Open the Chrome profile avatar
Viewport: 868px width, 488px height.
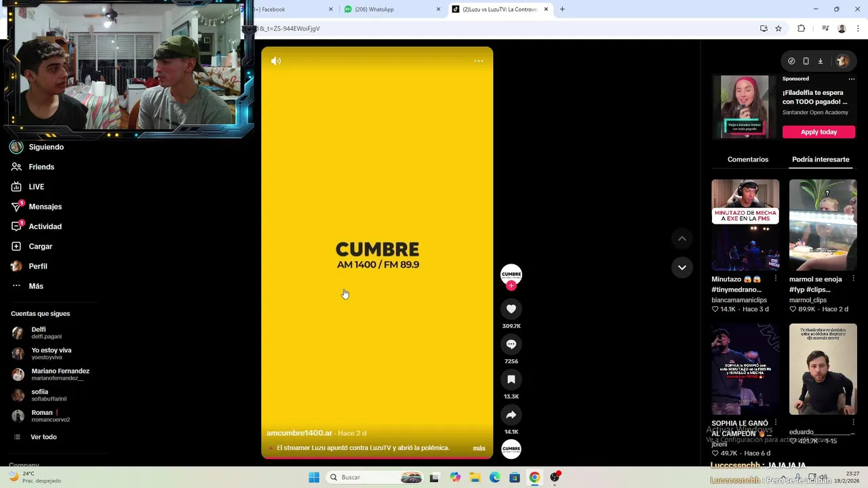coord(842,28)
